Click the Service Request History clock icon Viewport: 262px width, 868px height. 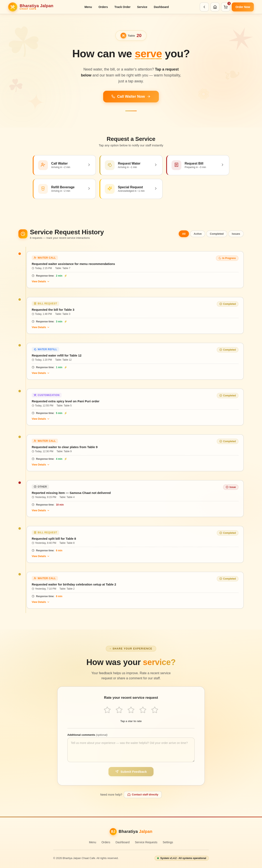[x=23, y=234]
